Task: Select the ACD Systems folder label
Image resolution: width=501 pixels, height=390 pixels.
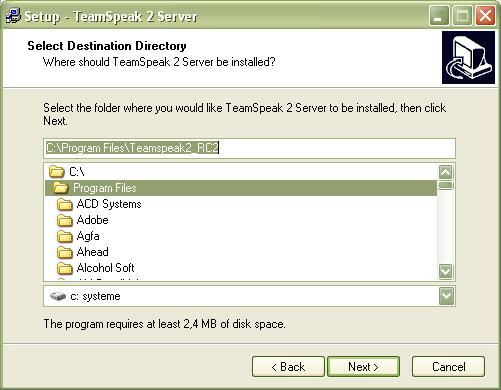Action: (x=109, y=204)
